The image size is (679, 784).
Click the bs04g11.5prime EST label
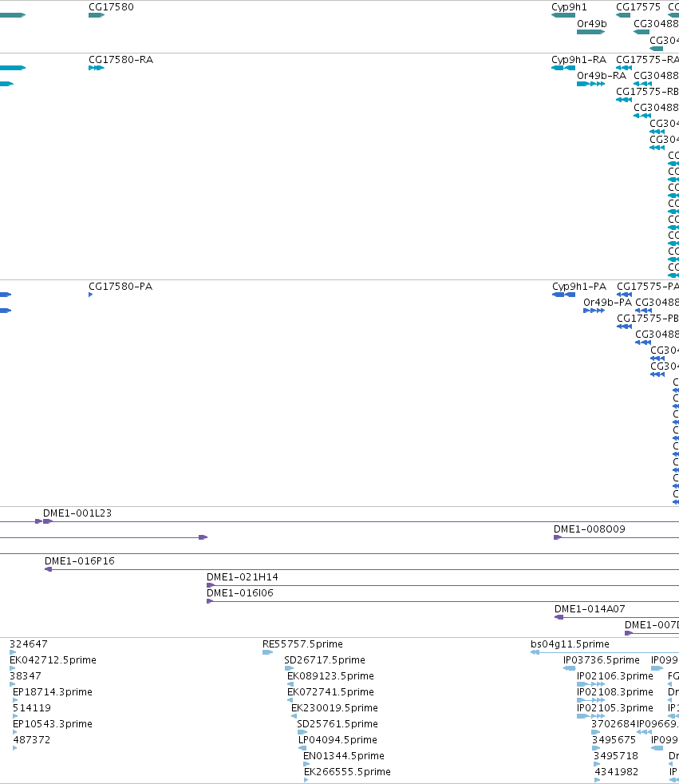pyautogui.click(x=570, y=644)
